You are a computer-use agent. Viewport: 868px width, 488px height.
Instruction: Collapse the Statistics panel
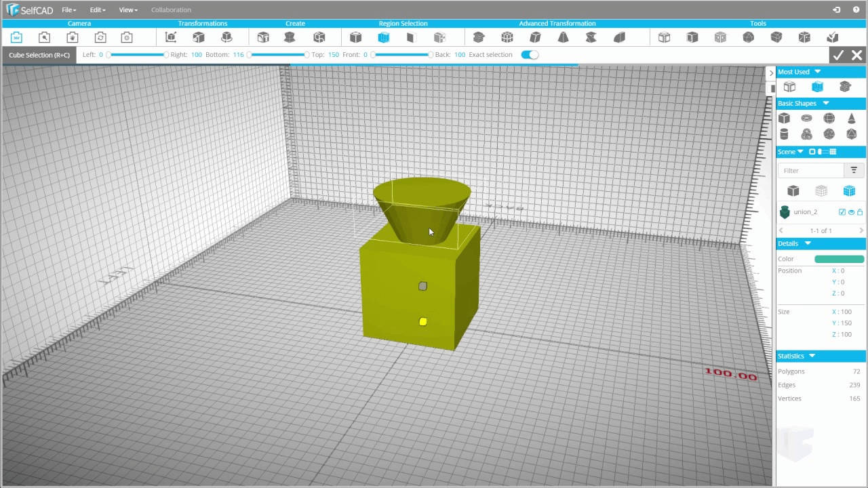pos(812,356)
